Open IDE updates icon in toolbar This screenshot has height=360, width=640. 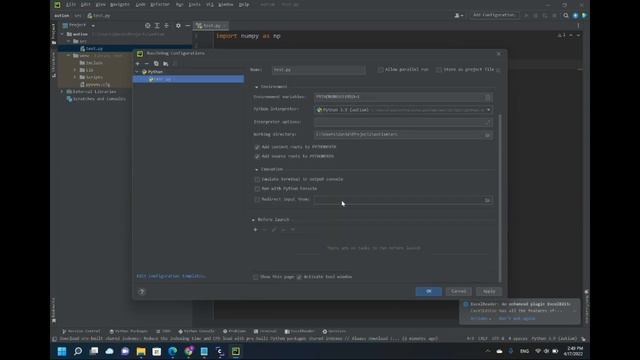point(575,16)
